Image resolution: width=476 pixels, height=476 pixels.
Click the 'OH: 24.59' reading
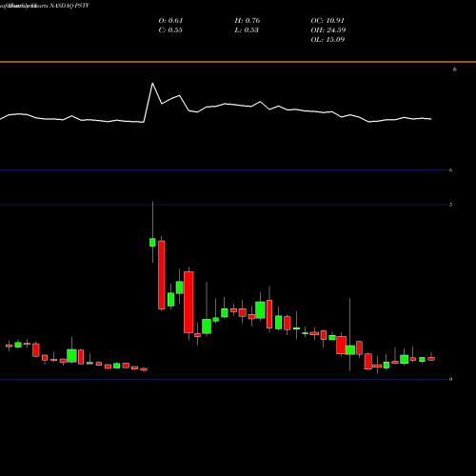(x=328, y=30)
